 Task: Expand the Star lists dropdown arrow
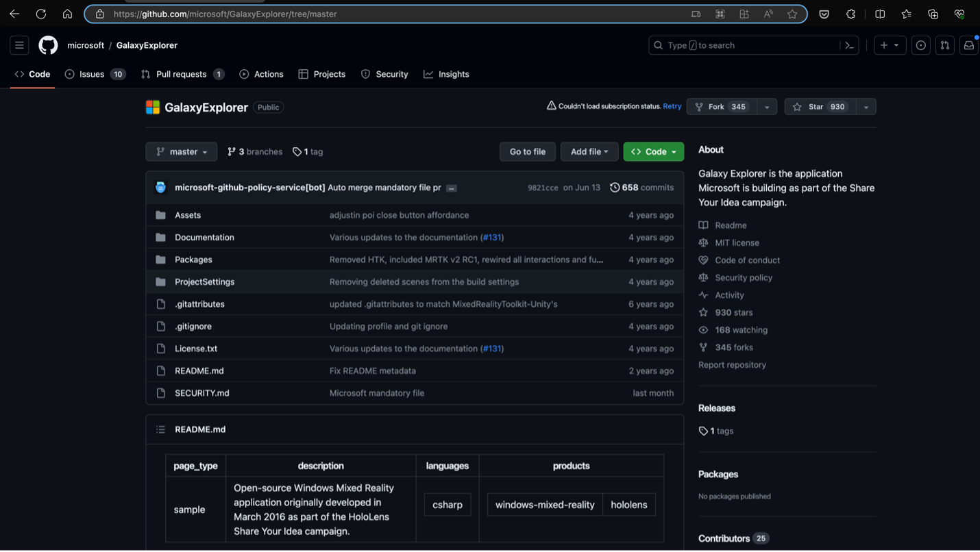click(866, 107)
